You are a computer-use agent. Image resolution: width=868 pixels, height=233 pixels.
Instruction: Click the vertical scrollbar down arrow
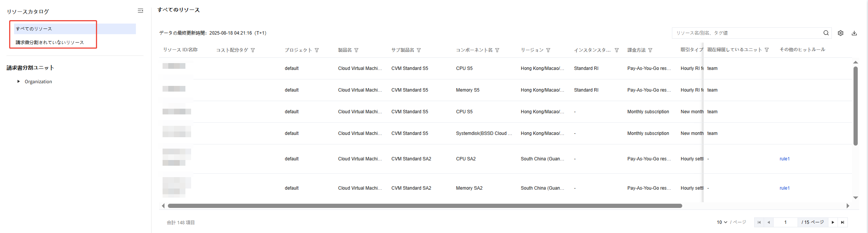click(x=855, y=198)
